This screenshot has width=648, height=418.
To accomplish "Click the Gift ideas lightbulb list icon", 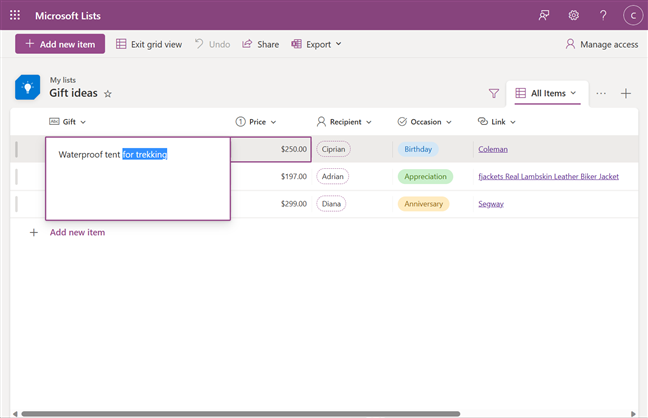I will tap(28, 87).
